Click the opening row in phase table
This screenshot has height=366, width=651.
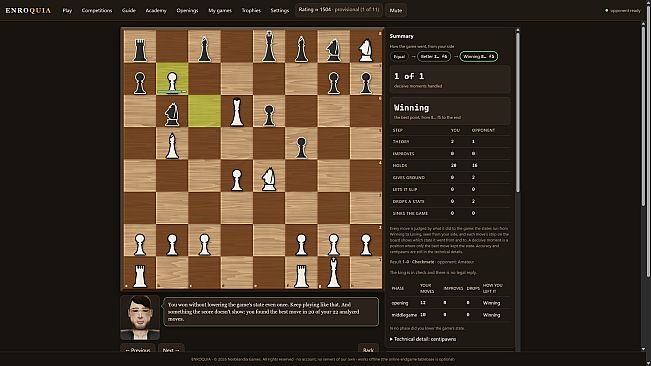[450, 303]
